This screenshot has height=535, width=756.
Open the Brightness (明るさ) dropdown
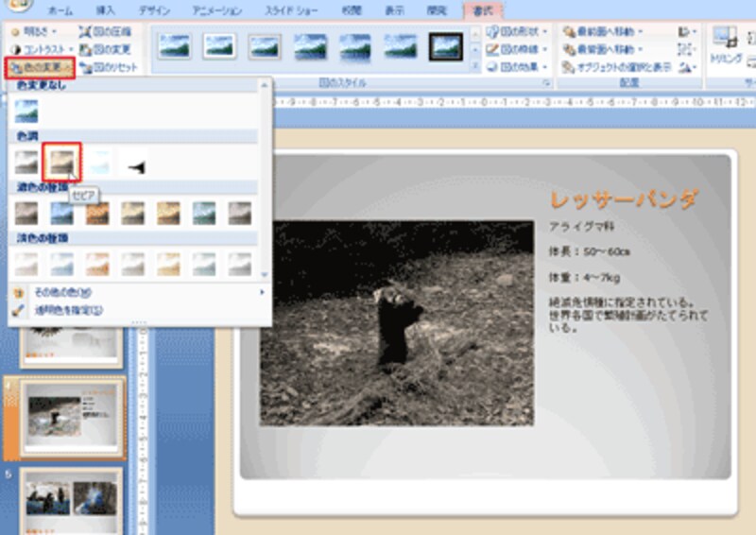click(x=36, y=30)
